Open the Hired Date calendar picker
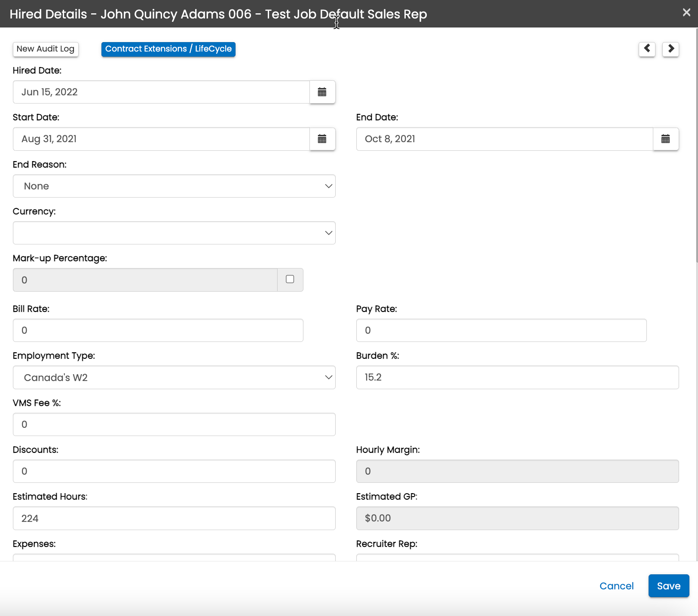The width and height of the screenshot is (698, 616). pyautogui.click(x=322, y=92)
